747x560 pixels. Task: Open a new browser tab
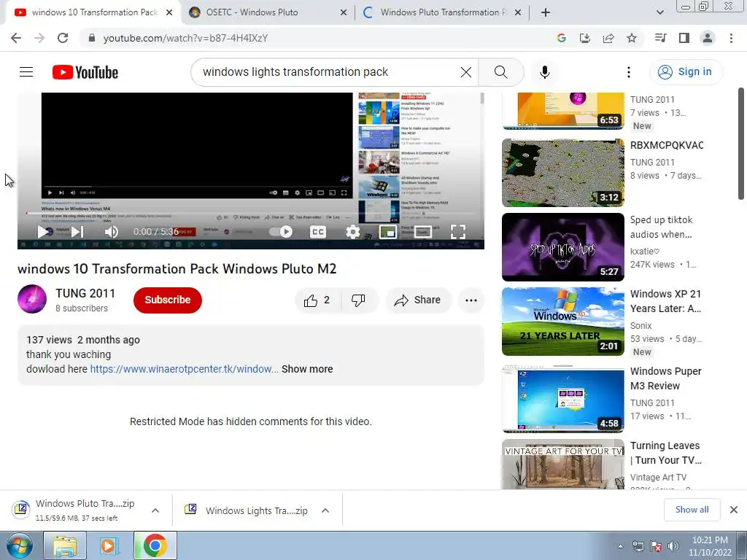click(546, 12)
